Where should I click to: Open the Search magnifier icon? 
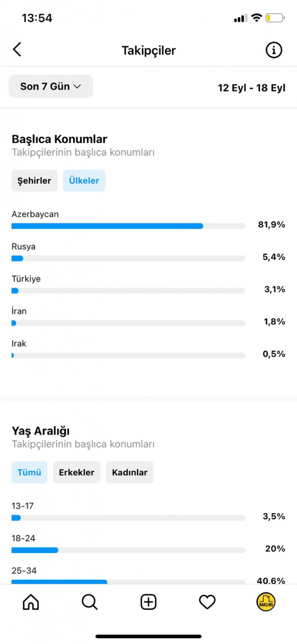(90, 602)
